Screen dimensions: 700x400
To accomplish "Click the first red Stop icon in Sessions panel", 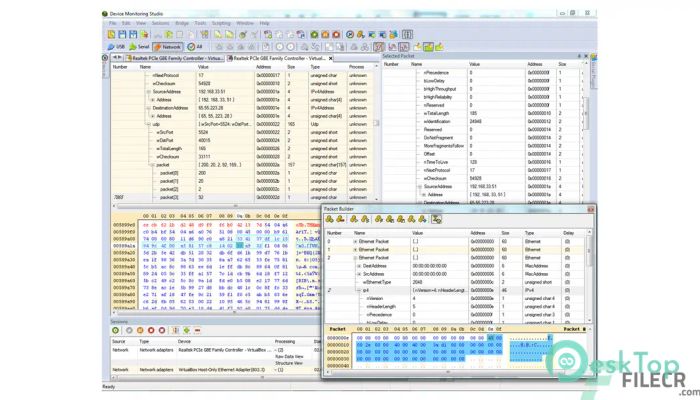I will pyautogui.click(x=151, y=331).
